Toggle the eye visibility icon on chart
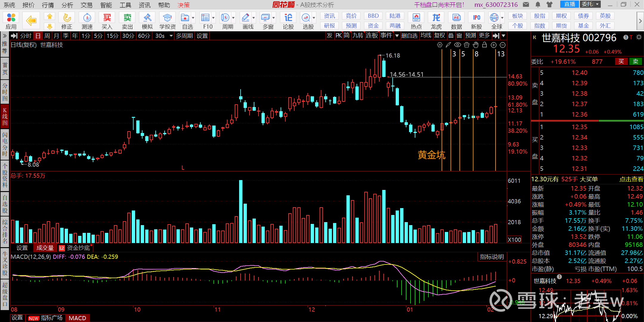The image size is (644, 322). (x=458, y=45)
